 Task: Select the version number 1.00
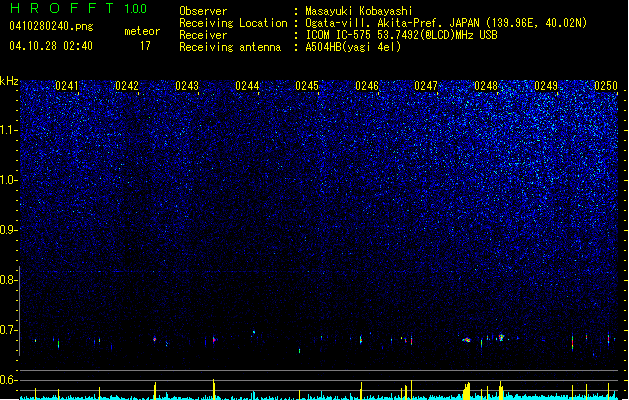136,9
